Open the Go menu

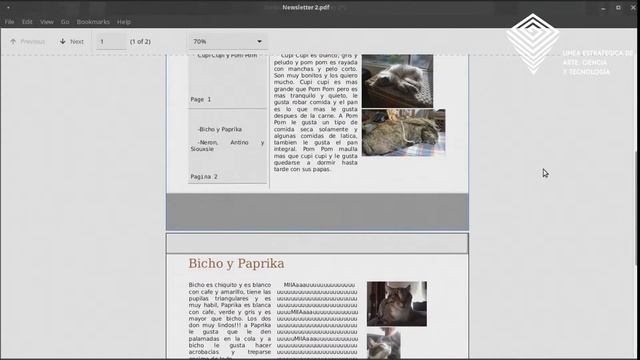coord(65,22)
